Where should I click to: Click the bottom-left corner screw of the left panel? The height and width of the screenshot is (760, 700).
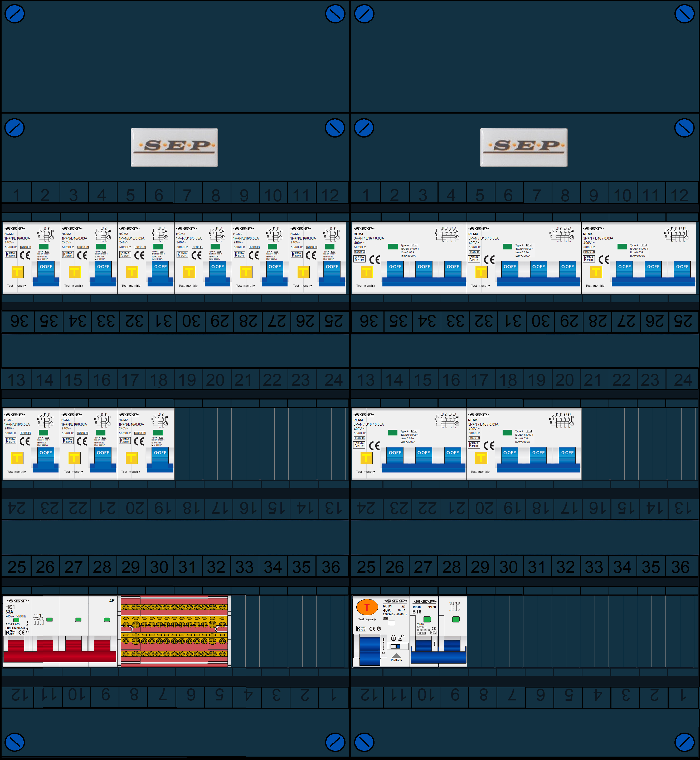click(x=15, y=742)
